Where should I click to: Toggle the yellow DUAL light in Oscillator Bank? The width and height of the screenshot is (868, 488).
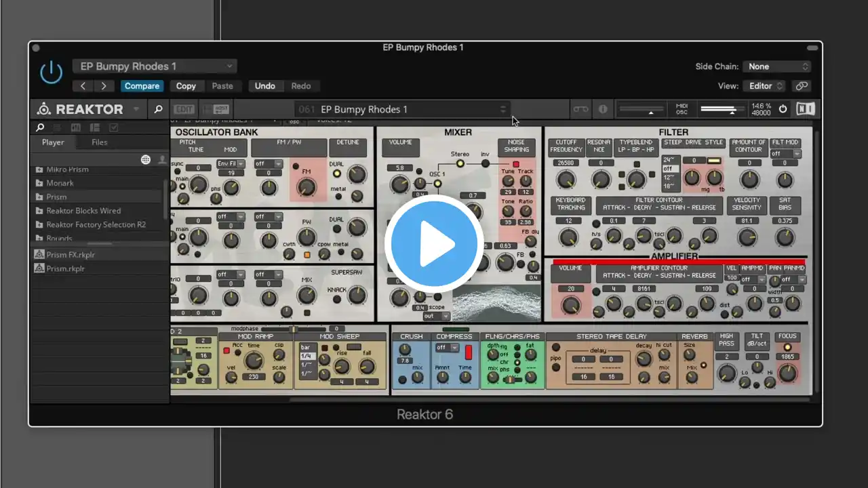337,174
